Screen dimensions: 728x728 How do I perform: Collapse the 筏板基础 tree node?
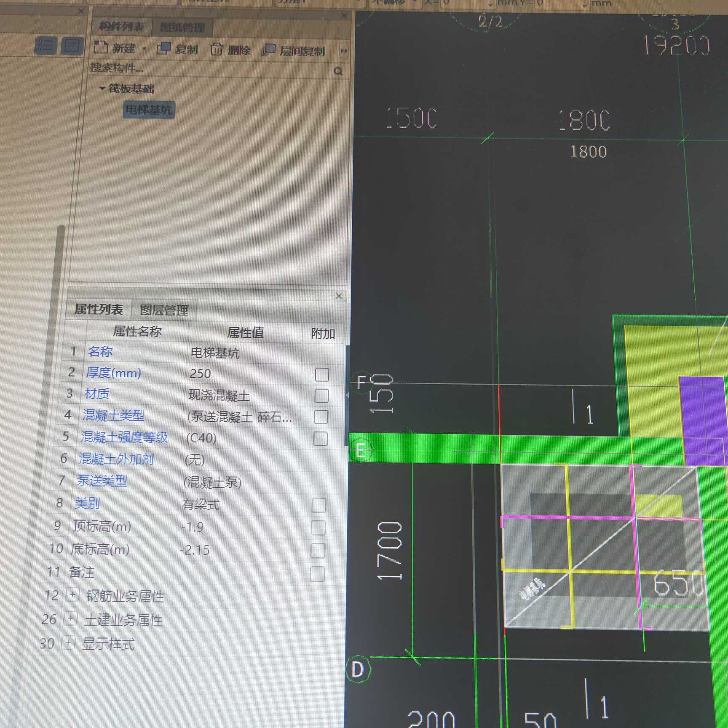(102, 88)
